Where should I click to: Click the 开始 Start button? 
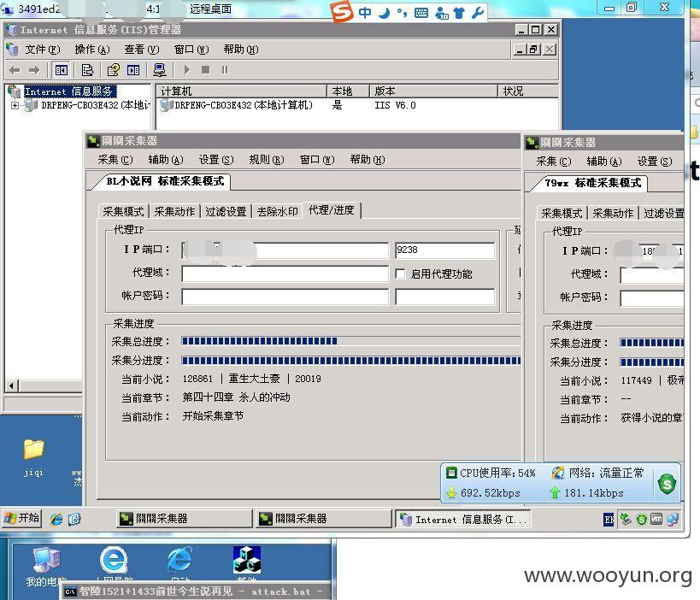click(x=21, y=518)
